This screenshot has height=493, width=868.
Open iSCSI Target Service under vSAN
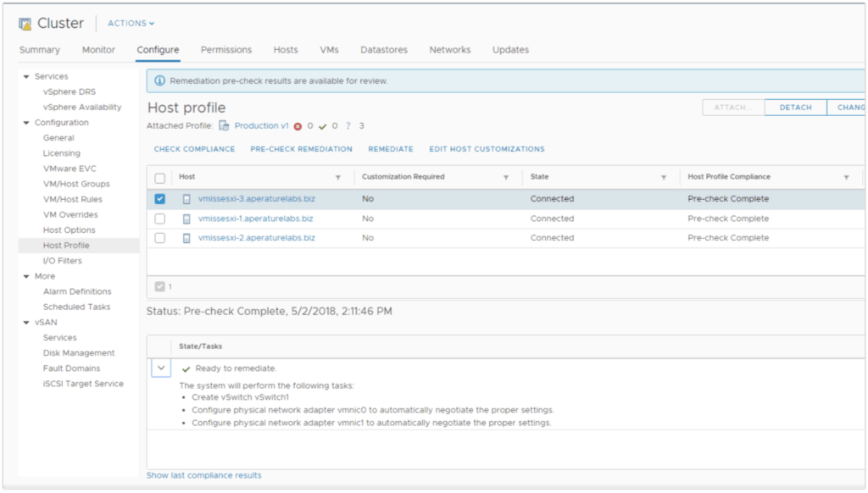[83, 384]
